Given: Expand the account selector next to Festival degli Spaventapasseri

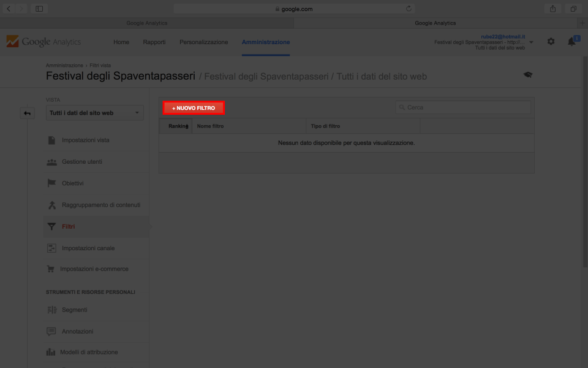Looking at the screenshot, I should [532, 42].
